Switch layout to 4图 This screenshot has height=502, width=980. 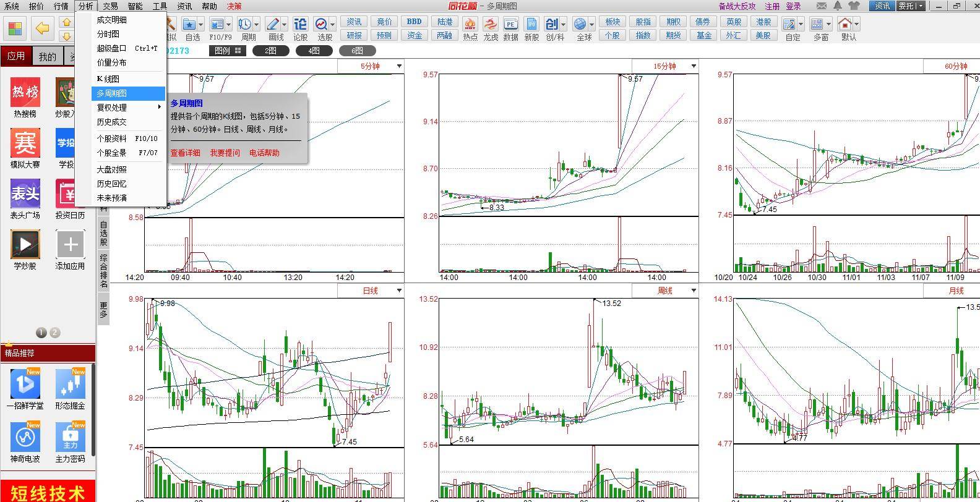coord(314,51)
